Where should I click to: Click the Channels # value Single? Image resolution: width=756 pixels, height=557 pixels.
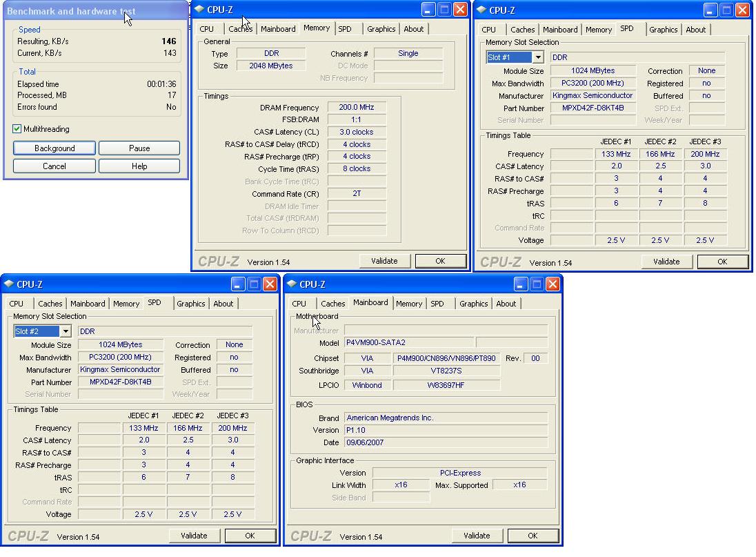click(408, 53)
